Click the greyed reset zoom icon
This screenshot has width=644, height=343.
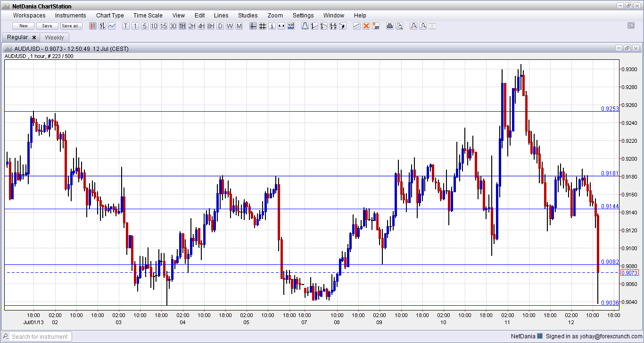click(432, 26)
